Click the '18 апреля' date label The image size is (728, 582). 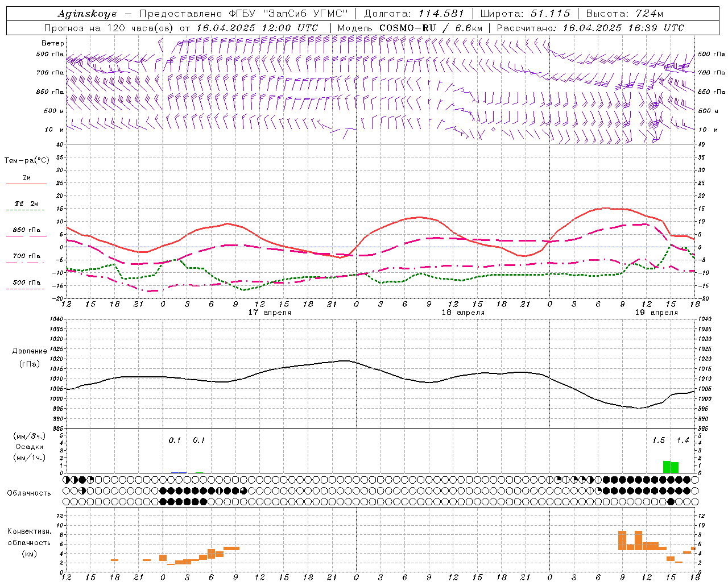click(x=463, y=313)
